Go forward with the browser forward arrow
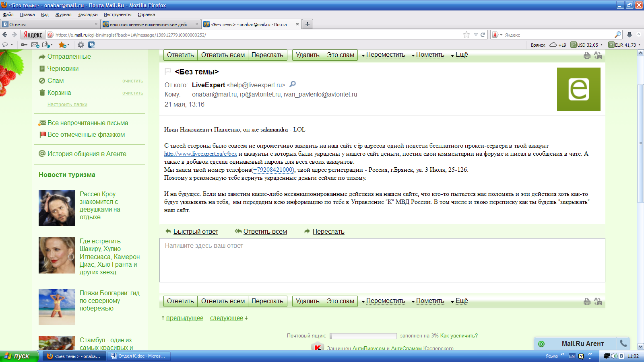644x362 pixels. point(14,35)
